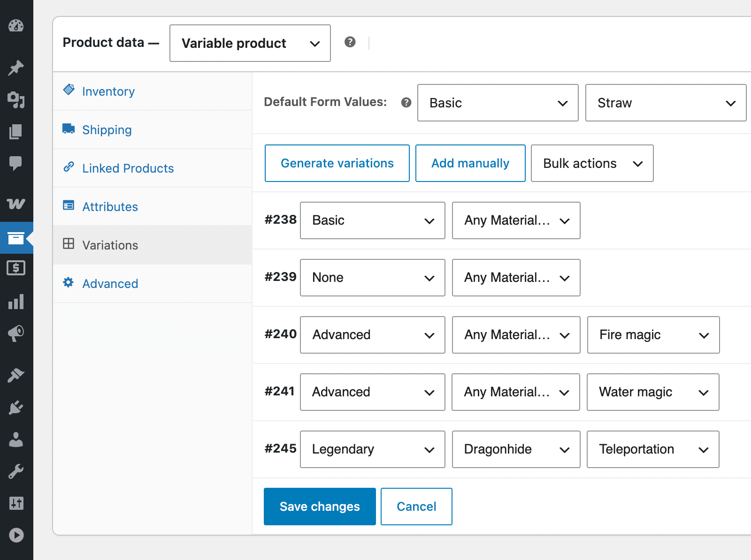Switch to the Inventory tab
Viewport: 751px width, 560px height.
point(153,91)
